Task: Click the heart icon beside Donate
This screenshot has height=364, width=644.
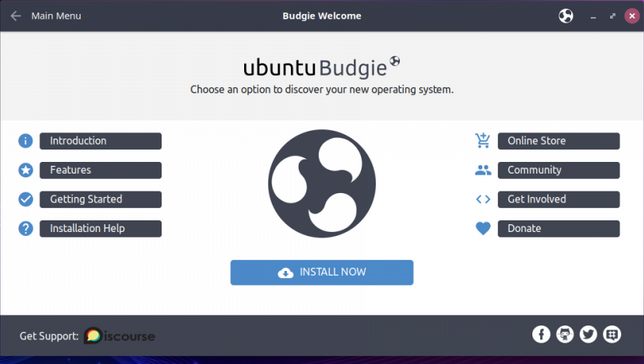Action: (483, 228)
